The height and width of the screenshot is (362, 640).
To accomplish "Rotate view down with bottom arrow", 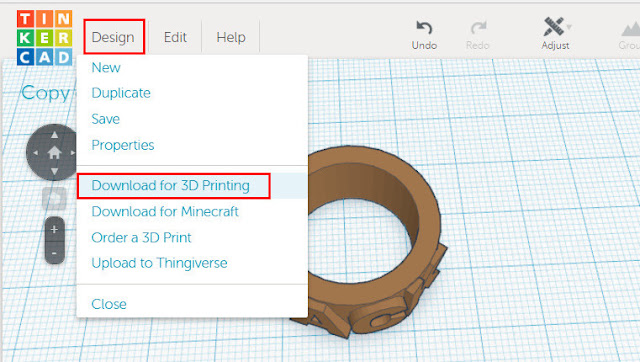I will point(54,171).
